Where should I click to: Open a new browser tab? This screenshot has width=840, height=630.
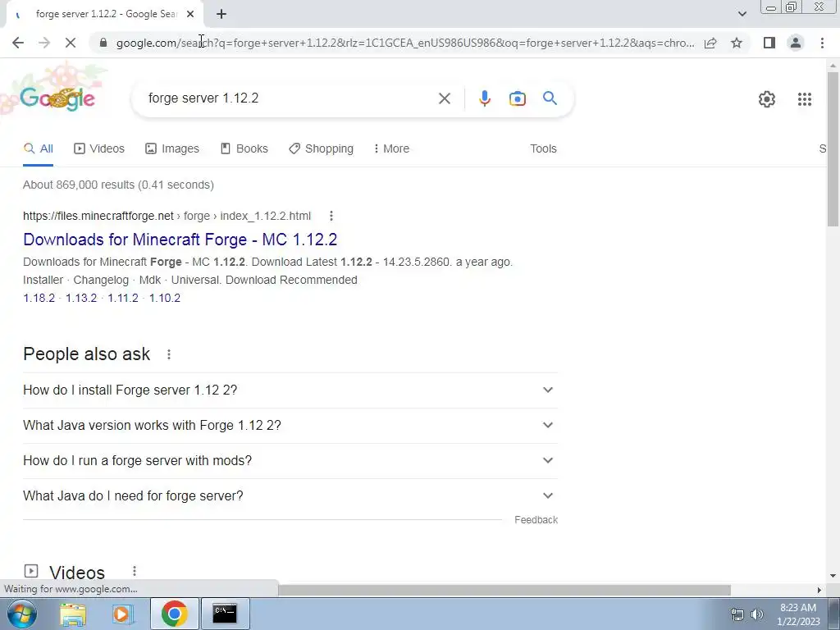[x=221, y=15]
